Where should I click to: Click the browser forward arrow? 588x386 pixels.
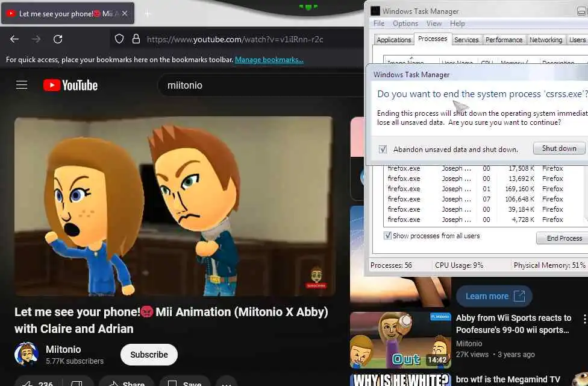[x=36, y=39]
